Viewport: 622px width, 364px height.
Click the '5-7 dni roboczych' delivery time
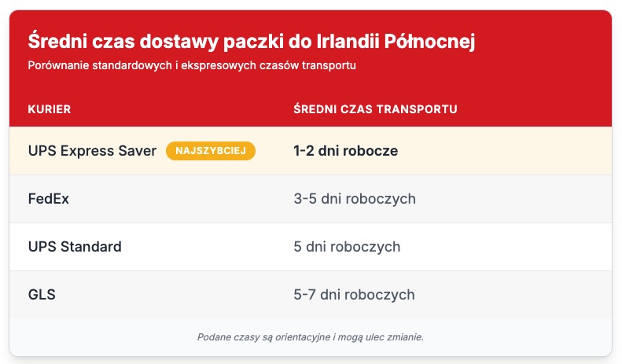(x=354, y=295)
